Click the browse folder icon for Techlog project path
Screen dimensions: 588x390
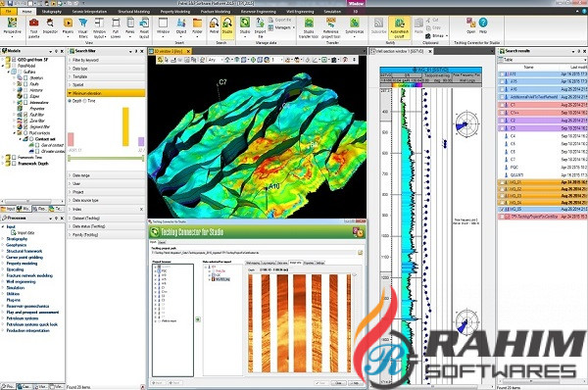click(x=360, y=253)
